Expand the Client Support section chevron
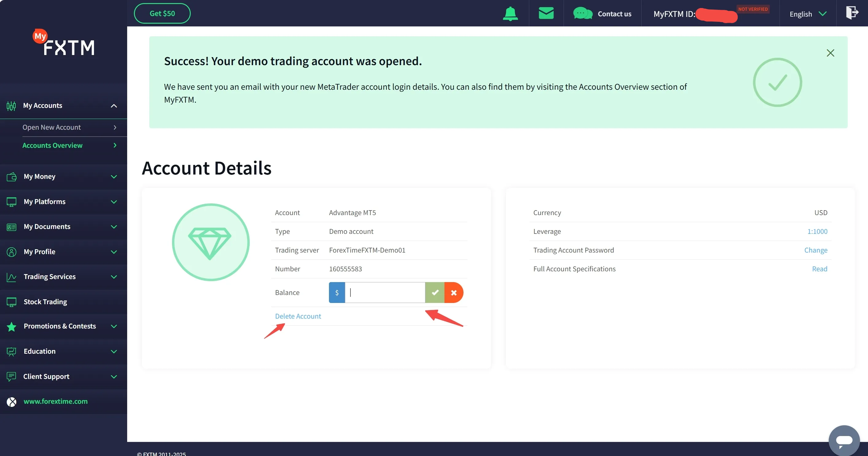Image resolution: width=868 pixels, height=456 pixels. [114, 376]
